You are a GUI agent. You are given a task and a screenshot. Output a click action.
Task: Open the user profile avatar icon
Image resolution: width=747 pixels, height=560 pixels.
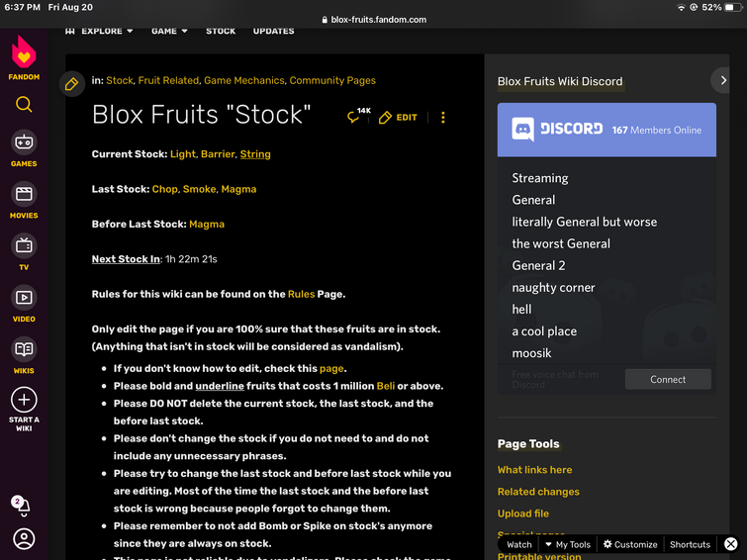click(x=24, y=539)
